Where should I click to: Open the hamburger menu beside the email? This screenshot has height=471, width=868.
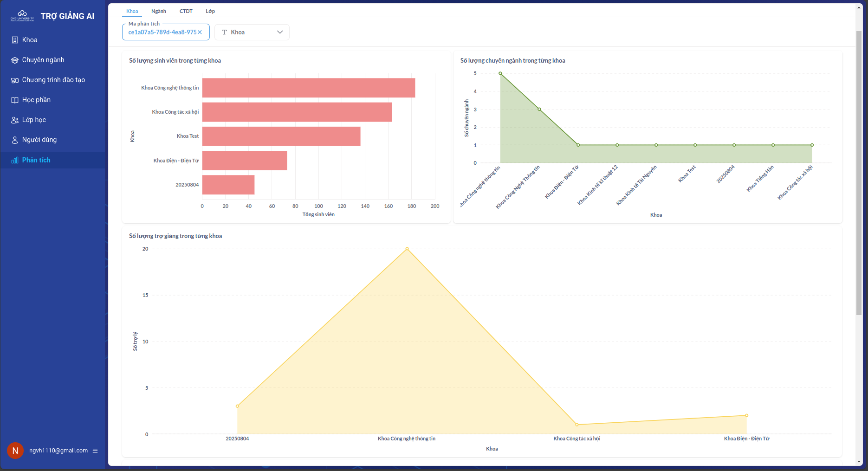click(95, 451)
